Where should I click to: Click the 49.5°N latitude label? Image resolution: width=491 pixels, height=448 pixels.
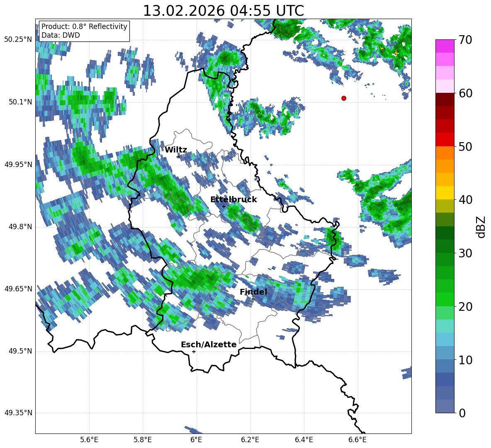20,351
